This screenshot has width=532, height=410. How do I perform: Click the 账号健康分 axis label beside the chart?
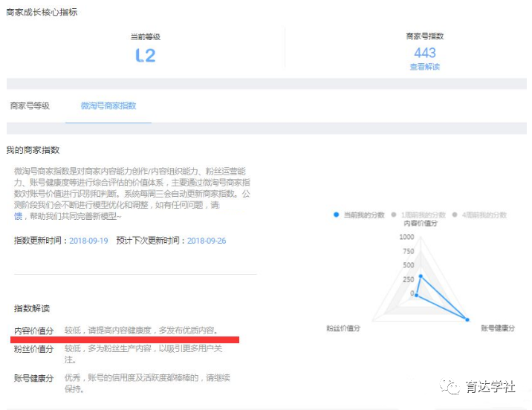(x=497, y=328)
